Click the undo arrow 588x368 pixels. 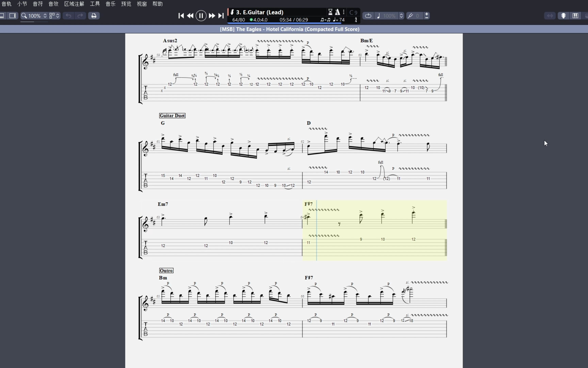click(x=69, y=16)
